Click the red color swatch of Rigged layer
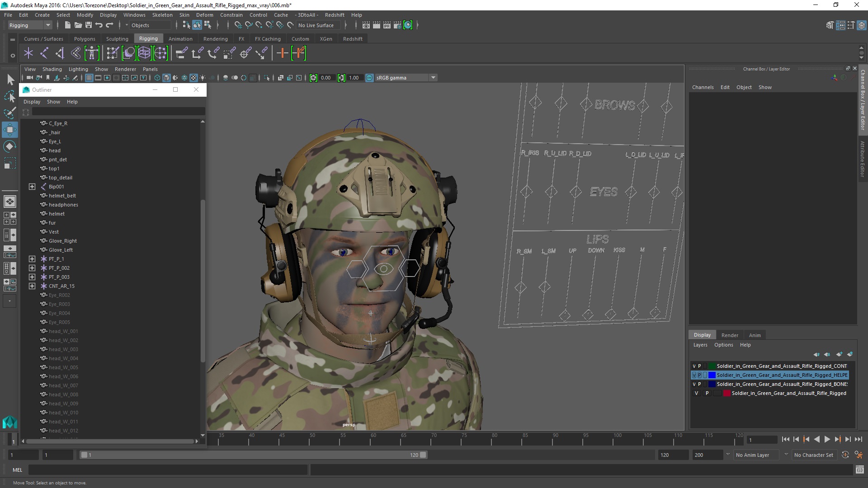 pos(727,393)
